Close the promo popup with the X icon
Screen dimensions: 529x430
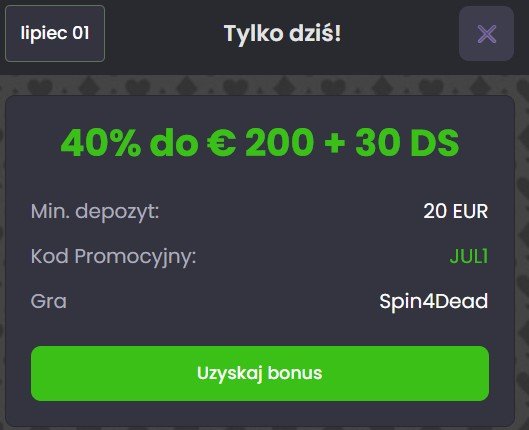pos(486,33)
